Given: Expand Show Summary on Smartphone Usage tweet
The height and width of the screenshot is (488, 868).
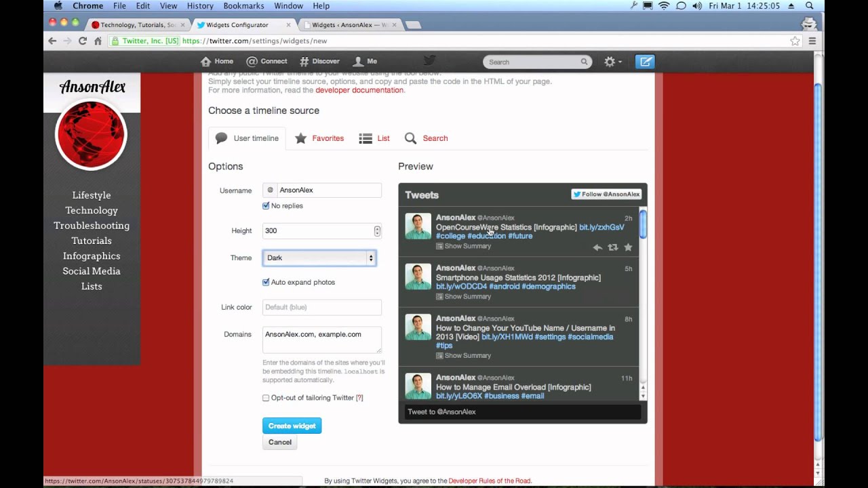Looking at the screenshot, I should [463, 296].
